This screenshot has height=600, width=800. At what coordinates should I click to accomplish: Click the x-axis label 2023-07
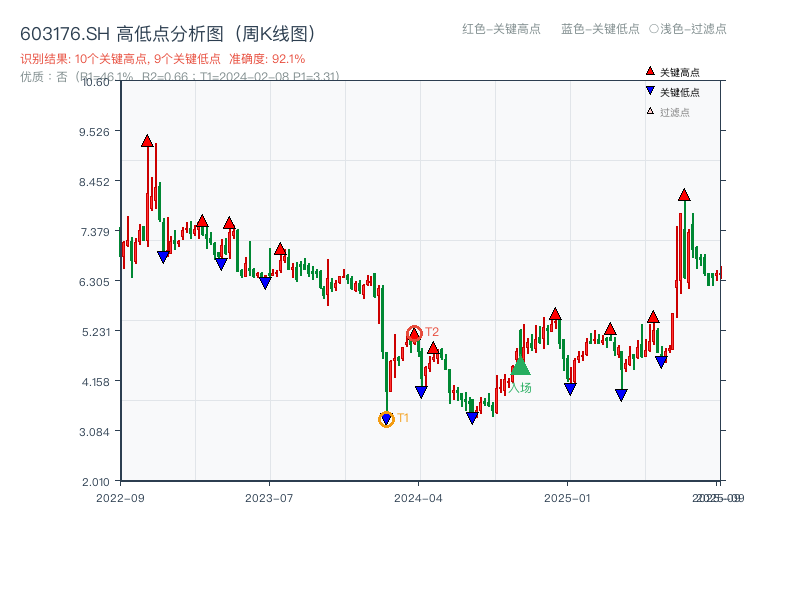[269, 498]
